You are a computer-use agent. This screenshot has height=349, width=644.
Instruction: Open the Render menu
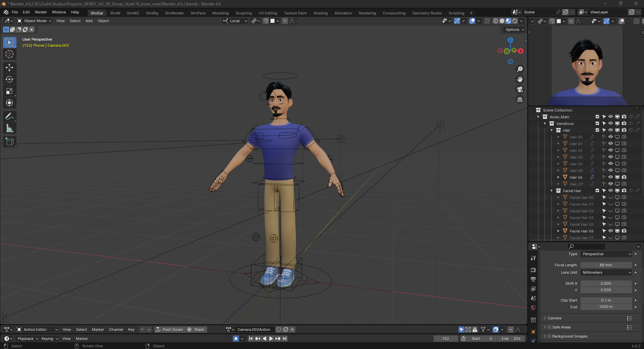[41, 12]
